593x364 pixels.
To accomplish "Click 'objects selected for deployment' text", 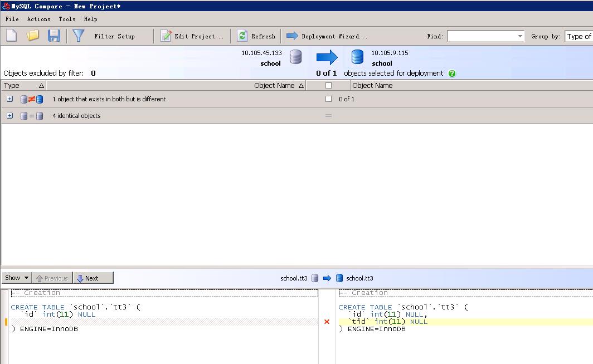I will tap(393, 73).
